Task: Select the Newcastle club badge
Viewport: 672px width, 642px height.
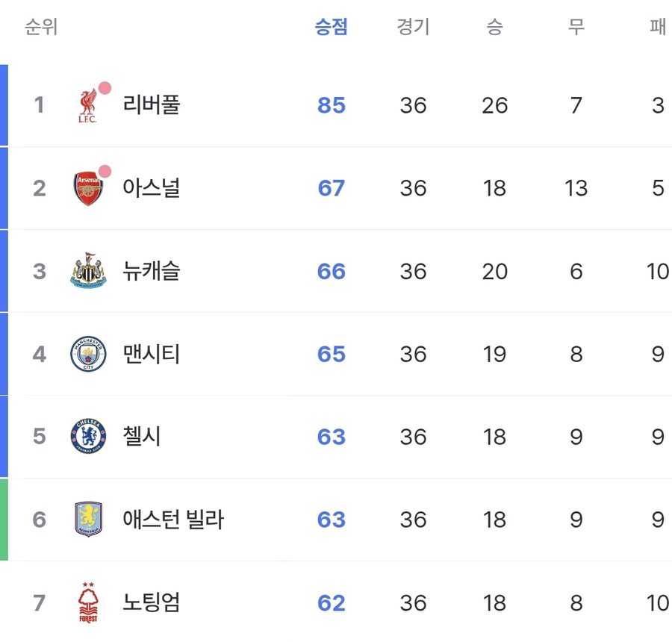Action: coord(89,271)
